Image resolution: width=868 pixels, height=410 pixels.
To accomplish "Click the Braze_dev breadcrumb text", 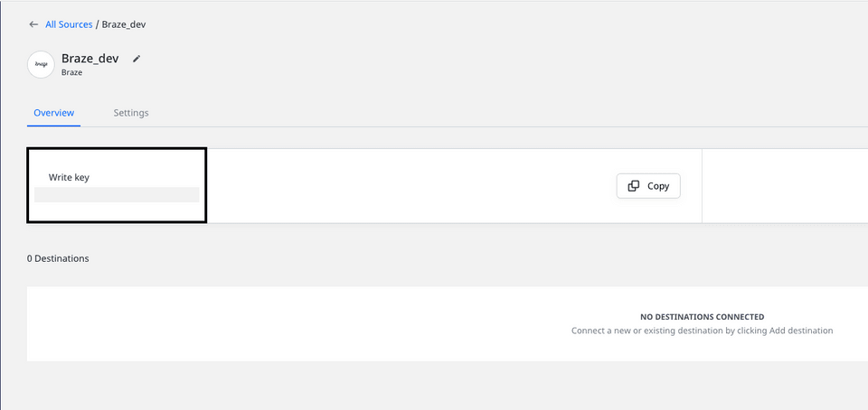I will point(124,24).
